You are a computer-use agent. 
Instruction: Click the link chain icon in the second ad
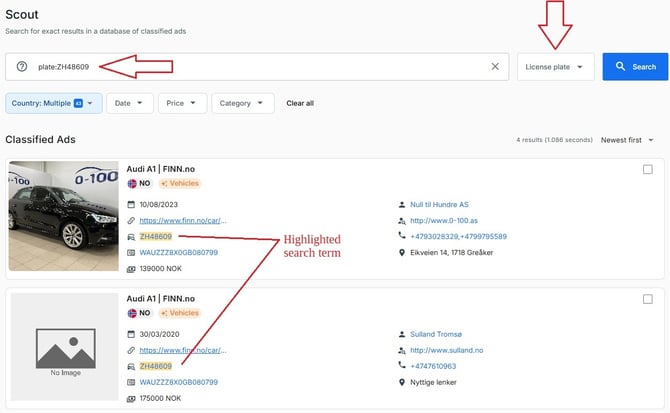tap(131, 350)
